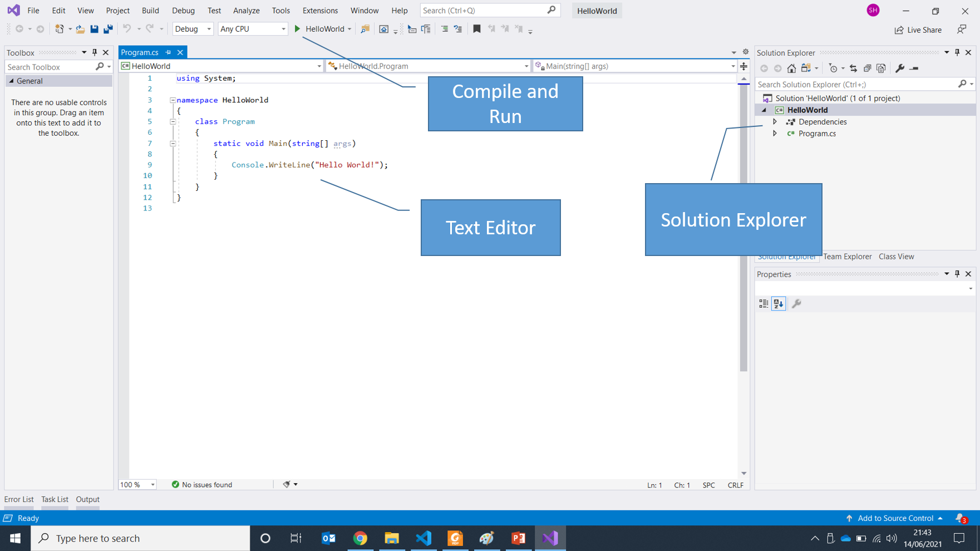Image resolution: width=980 pixels, height=551 pixels.
Task: Collapse the HelloWorld project node
Action: click(x=764, y=110)
